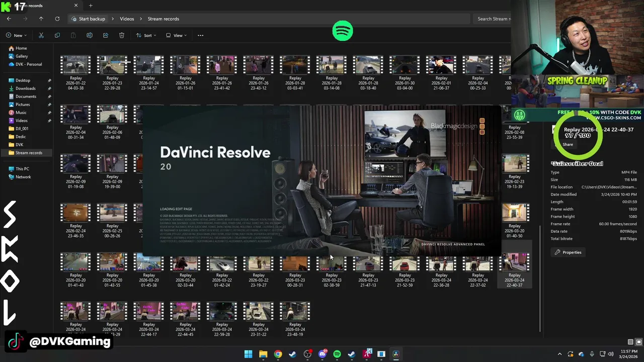Click the Cut scissors icon in toolbar
The image size is (644, 362).
[41, 35]
